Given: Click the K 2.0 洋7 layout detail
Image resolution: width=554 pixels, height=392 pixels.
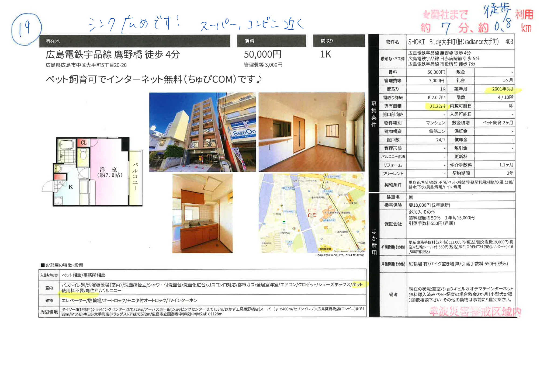Looking at the screenshot, I should (x=437, y=98).
